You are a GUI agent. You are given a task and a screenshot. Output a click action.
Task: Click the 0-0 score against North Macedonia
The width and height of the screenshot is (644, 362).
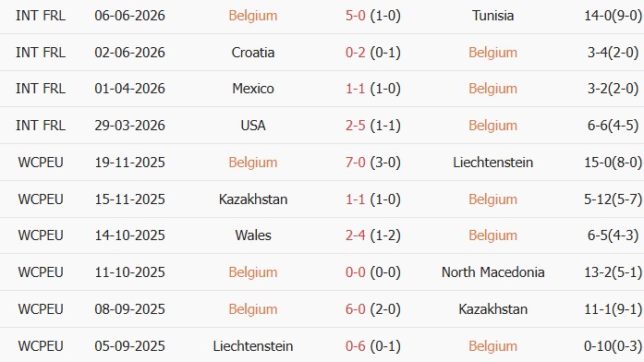coord(356,272)
